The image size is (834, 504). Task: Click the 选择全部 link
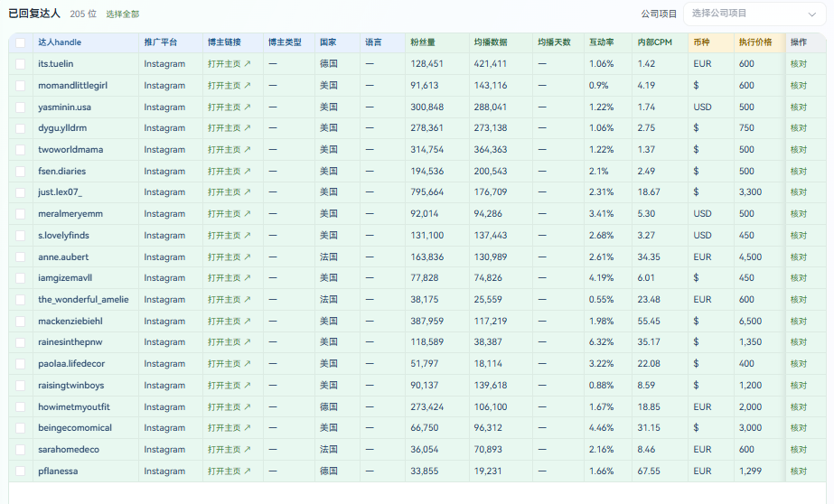pyautogui.click(x=122, y=14)
